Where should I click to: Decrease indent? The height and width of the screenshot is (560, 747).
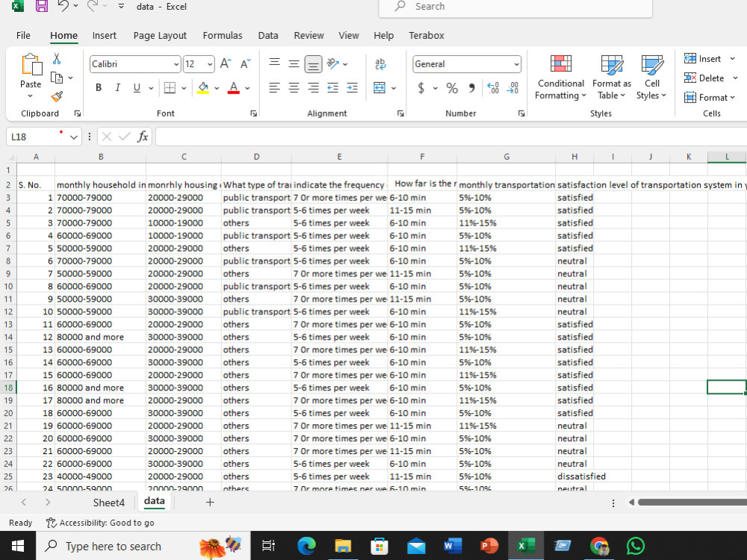tap(332, 87)
